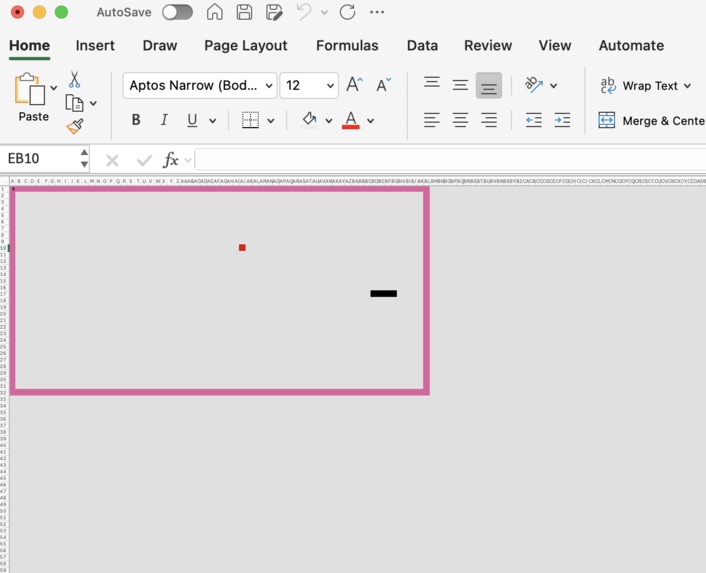Viewport: 706px width, 573px height.
Task: Click the Orientation text angle icon
Action: (x=534, y=85)
